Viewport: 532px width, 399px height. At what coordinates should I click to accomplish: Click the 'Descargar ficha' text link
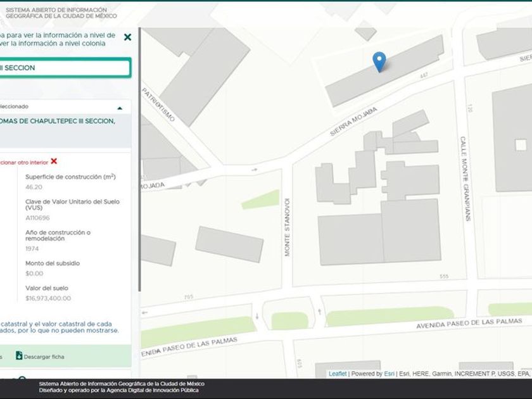click(44, 357)
